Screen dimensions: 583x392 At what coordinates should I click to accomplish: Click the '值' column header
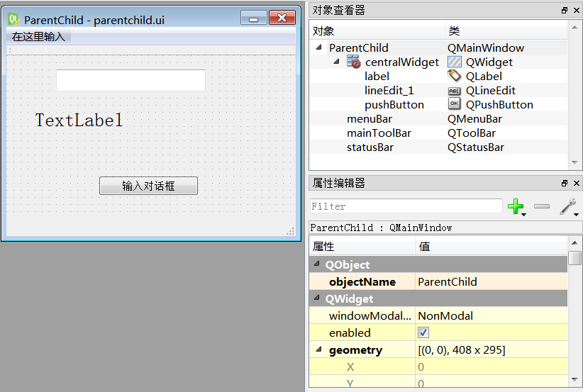[492, 247]
